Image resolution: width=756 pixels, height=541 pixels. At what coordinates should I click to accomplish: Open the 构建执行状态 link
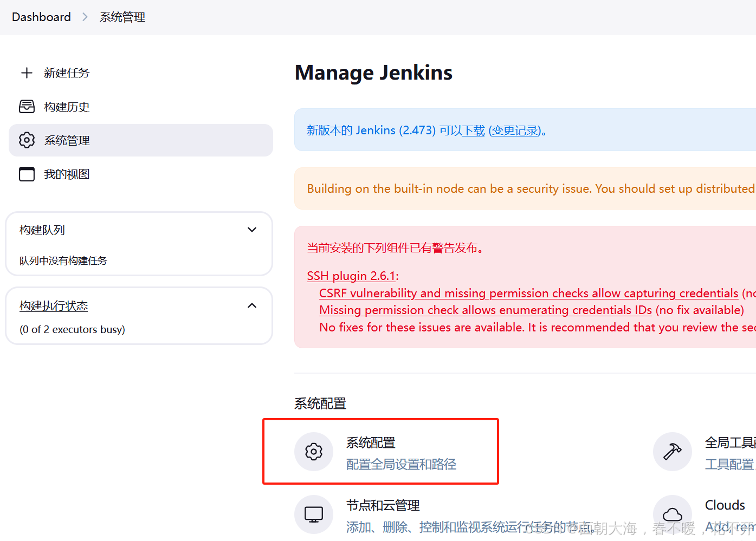tap(54, 306)
